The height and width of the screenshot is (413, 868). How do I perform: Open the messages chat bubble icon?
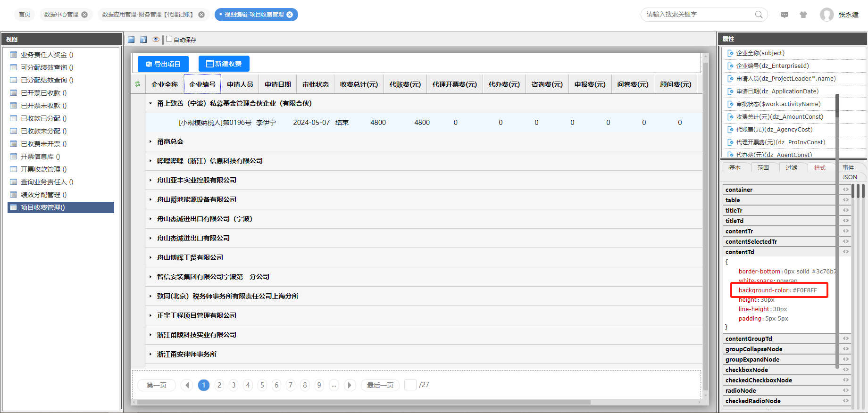click(785, 15)
